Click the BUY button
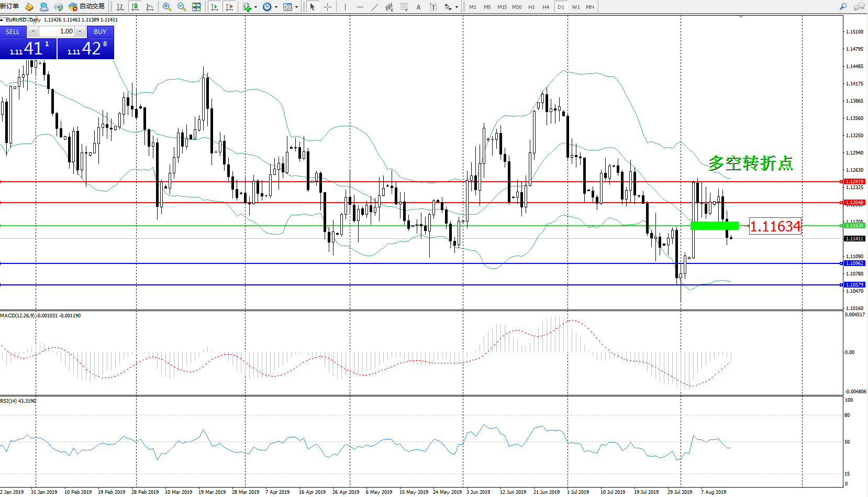The height and width of the screenshot is (497, 868). click(100, 31)
